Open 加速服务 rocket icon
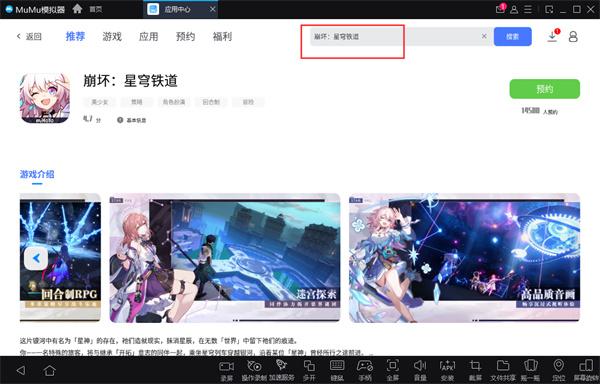The image size is (600, 384). click(x=282, y=370)
